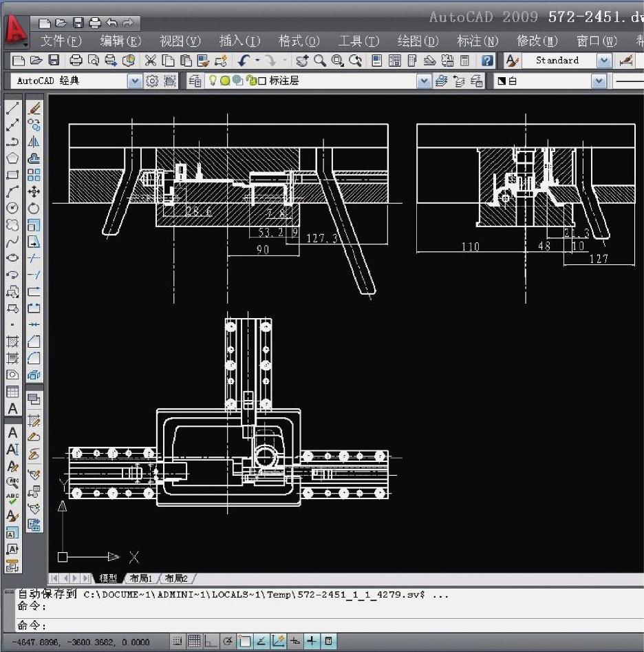The height and width of the screenshot is (652, 644).
Task: Toggle Snap mode in status bar
Action: point(178,641)
